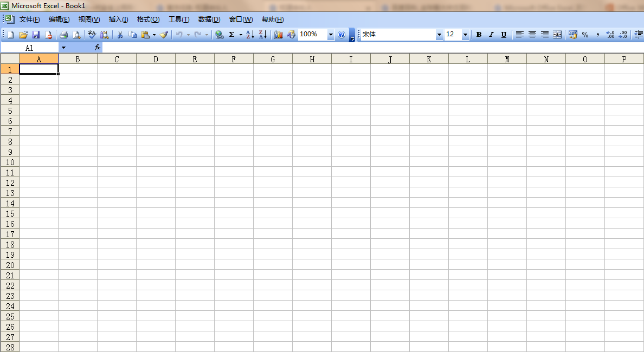644x352 pixels.
Task: Open the 数据(D) menu
Action: [209, 19]
